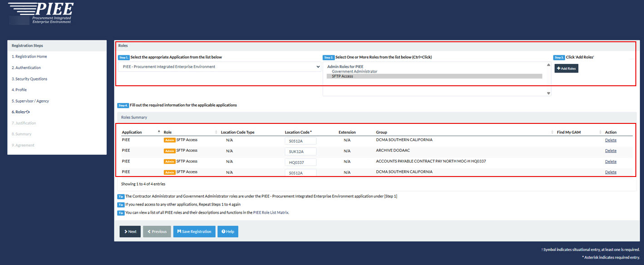644x265 pixels.
Task: Click the Admin Roles for PIEE heading
Action: click(x=345, y=67)
